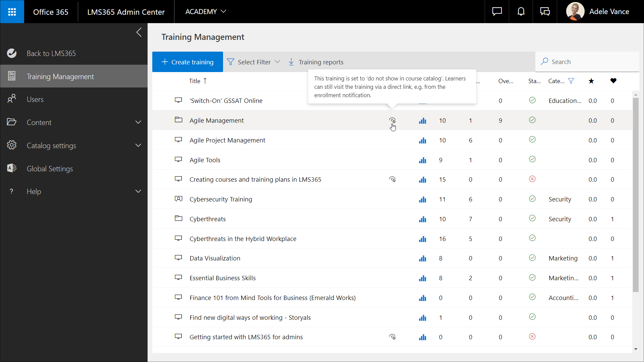This screenshot has width=644, height=362.
Task: Open Users in the sidebar
Action: point(35,100)
